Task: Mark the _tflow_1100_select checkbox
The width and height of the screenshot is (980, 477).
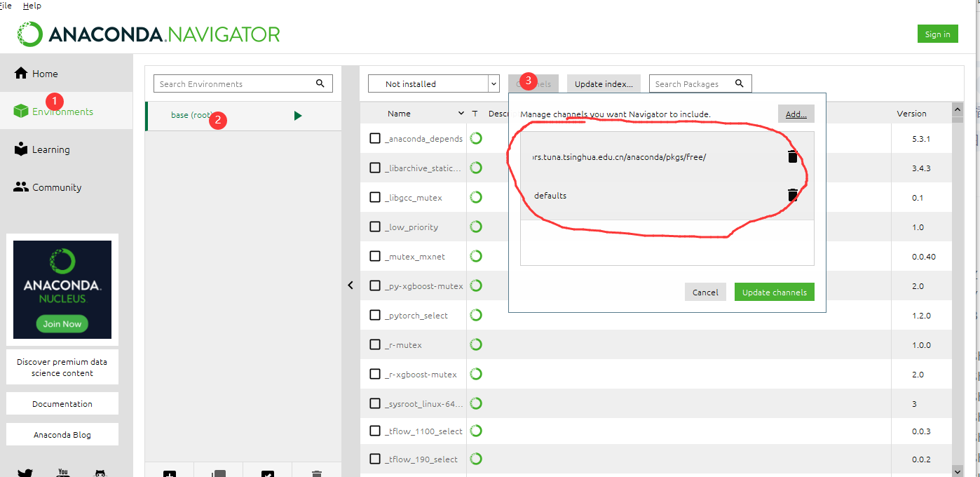Action: pos(375,431)
